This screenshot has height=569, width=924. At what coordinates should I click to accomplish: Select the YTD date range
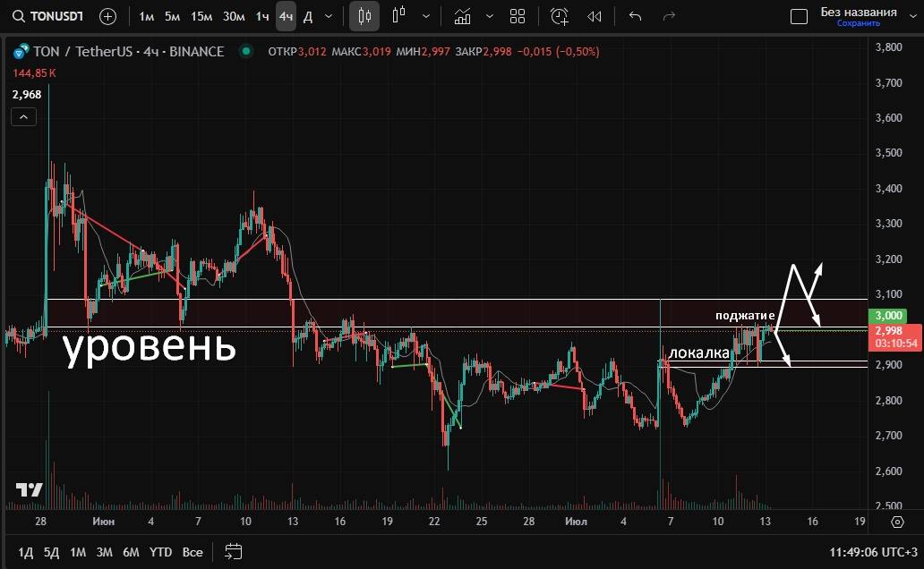click(160, 553)
